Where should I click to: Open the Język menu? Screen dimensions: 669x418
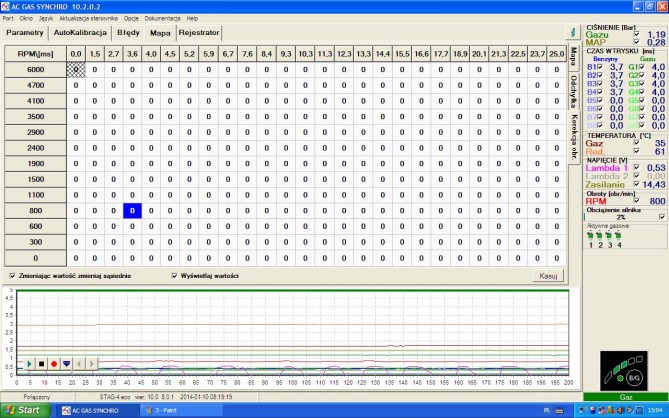(x=46, y=18)
